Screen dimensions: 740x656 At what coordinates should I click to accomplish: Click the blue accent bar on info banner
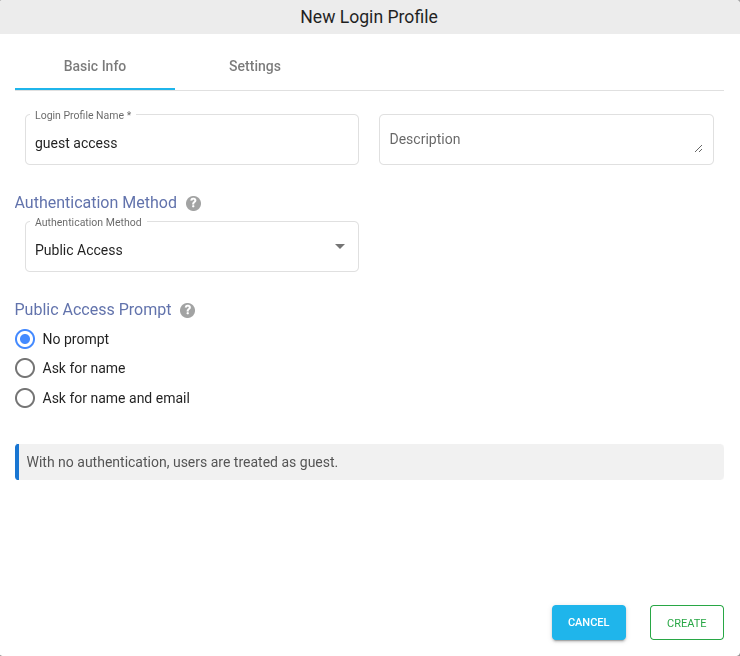coord(17,462)
